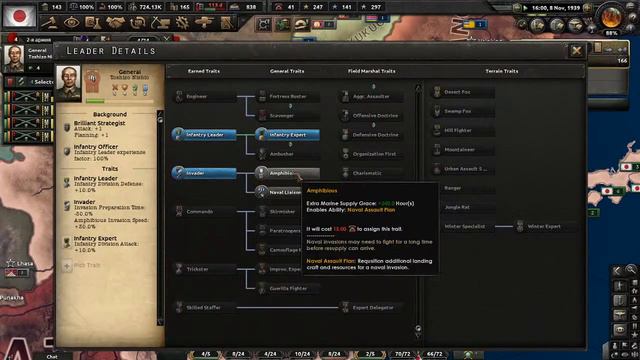Open the Japan country flag overview
The width and height of the screenshot is (640, 360).
[x=19, y=16]
